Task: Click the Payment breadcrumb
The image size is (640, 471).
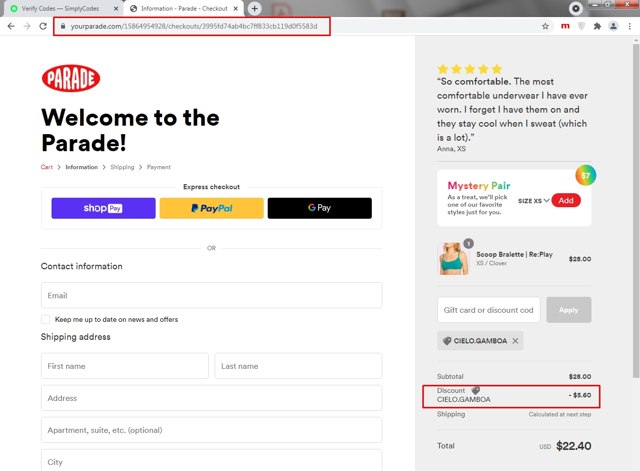Action: click(158, 167)
